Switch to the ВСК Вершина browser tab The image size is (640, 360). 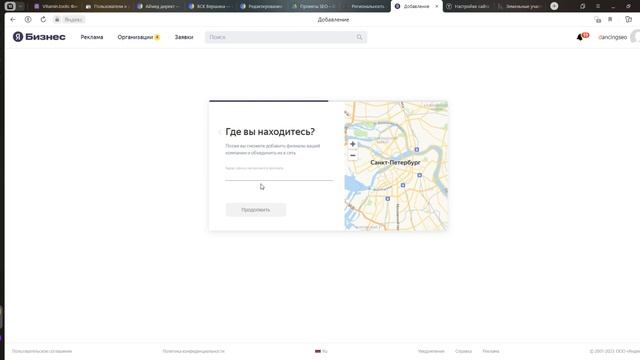(x=210, y=6)
